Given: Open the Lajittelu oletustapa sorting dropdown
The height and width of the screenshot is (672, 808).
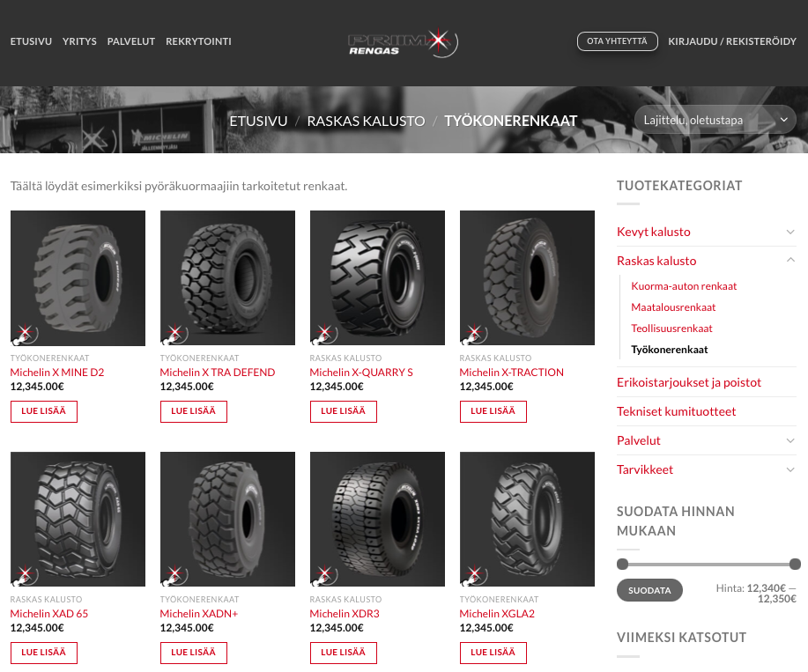Looking at the screenshot, I should [x=715, y=120].
